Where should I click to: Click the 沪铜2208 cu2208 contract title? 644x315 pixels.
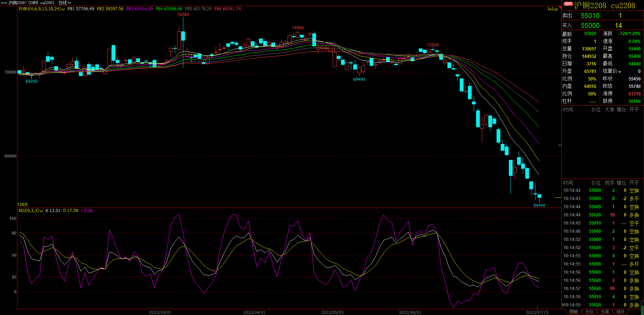coord(605,5)
